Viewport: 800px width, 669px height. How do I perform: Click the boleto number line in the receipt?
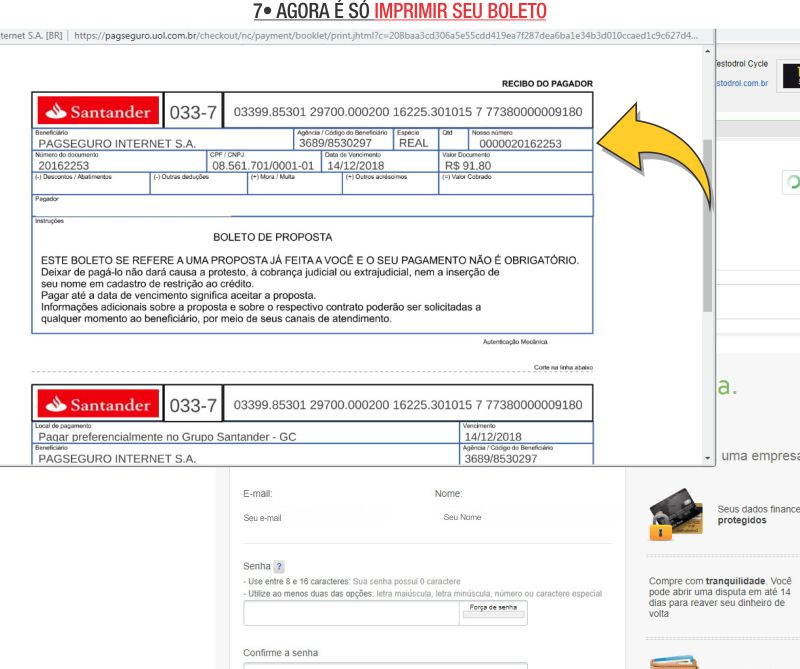pyautogui.click(x=407, y=112)
